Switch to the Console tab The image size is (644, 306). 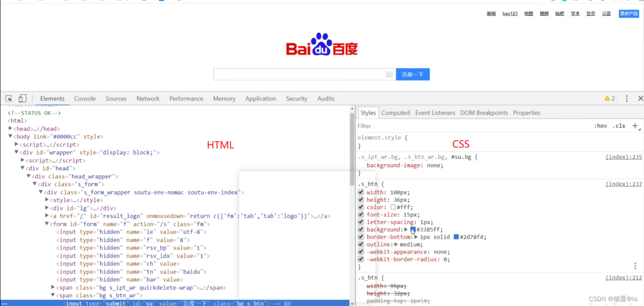click(85, 99)
